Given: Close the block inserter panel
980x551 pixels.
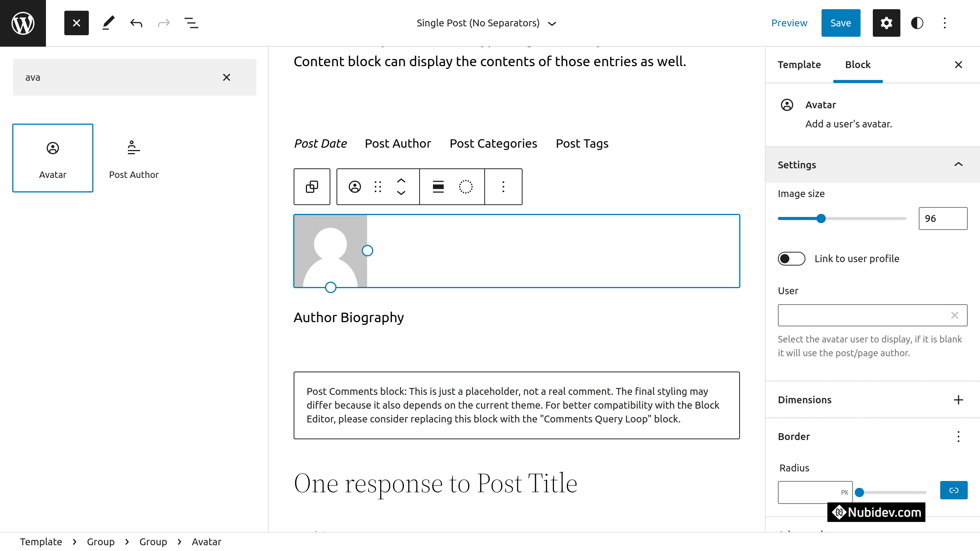Looking at the screenshot, I should pos(77,23).
